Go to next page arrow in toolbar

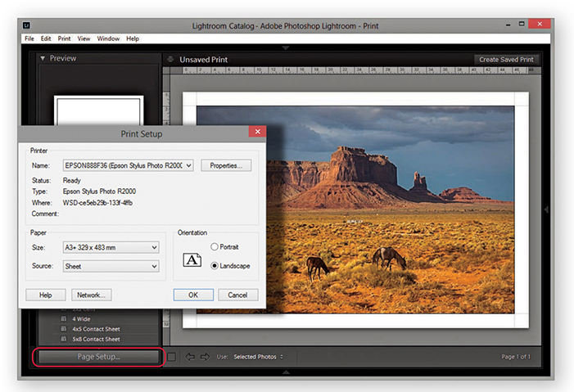pos(205,357)
